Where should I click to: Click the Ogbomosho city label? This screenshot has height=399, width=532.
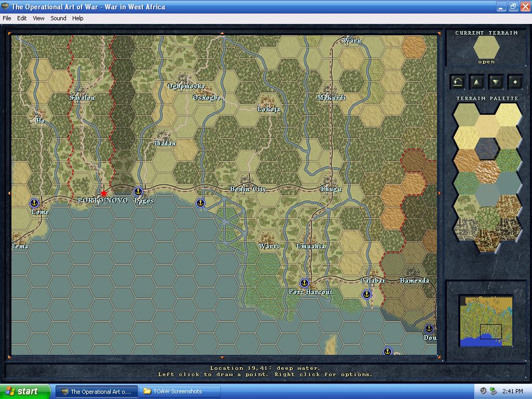[186, 86]
